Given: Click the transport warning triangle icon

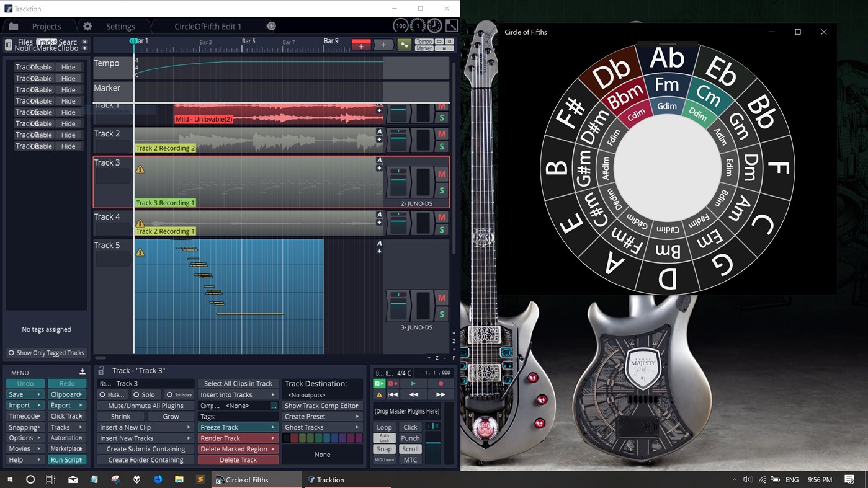Looking at the screenshot, I should pyautogui.click(x=379, y=394).
